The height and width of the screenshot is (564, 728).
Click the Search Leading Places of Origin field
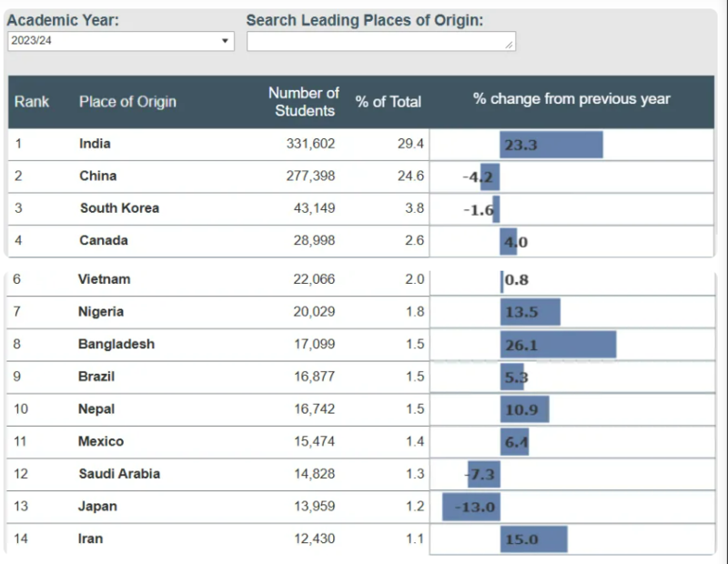click(x=380, y=41)
